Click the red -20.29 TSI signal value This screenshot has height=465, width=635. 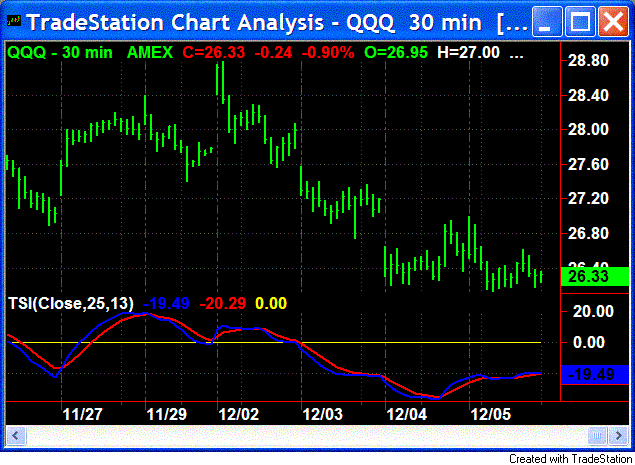click(223, 303)
